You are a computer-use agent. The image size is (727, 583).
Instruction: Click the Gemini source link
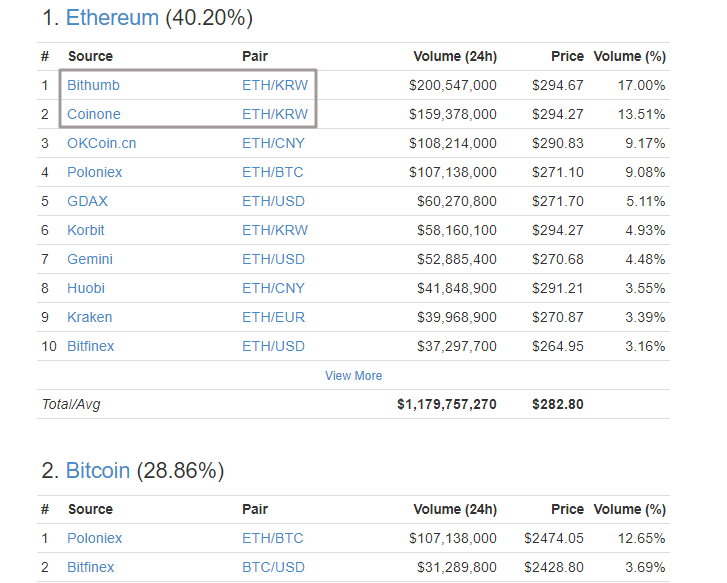(x=90, y=259)
